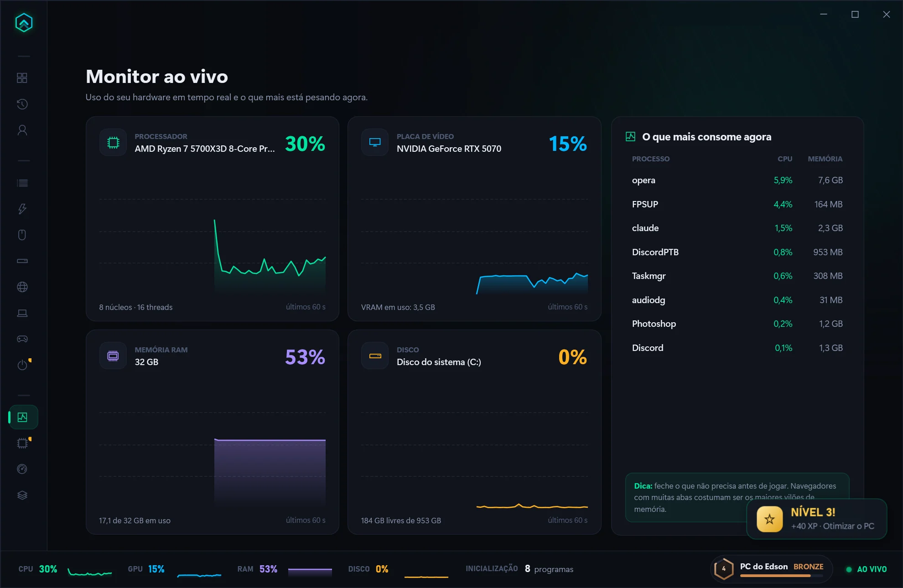Select the opera process row
The image size is (903, 588).
[x=737, y=180]
